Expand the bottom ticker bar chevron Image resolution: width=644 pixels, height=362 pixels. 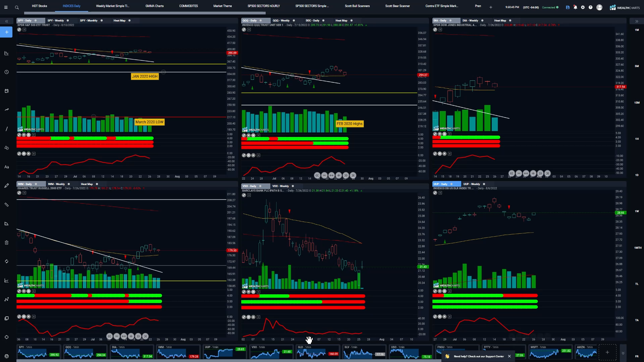pyautogui.click(x=623, y=353)
